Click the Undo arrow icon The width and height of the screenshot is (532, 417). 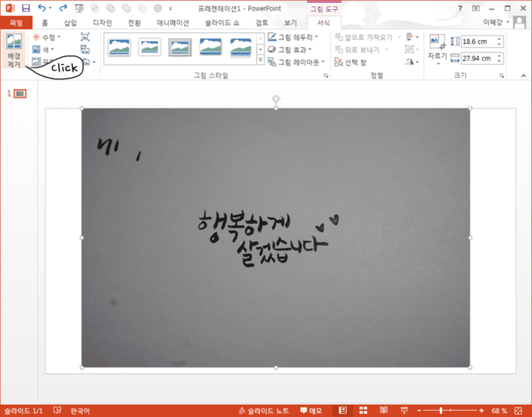(42, 8)
